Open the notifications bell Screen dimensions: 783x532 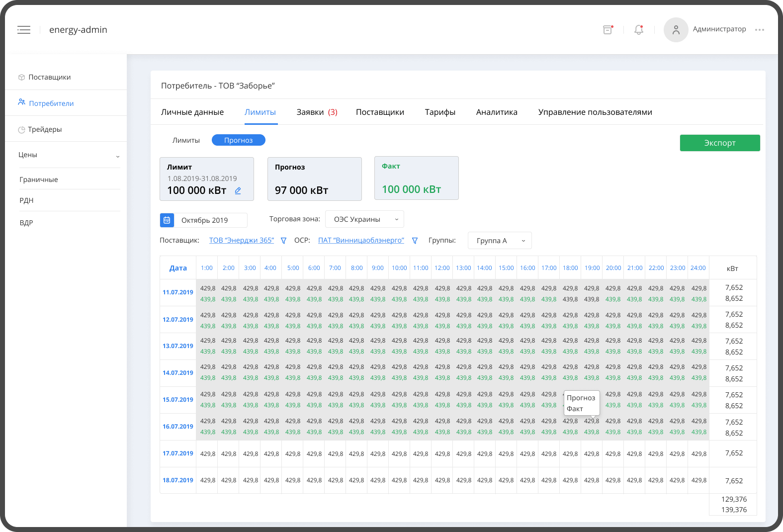639,30
